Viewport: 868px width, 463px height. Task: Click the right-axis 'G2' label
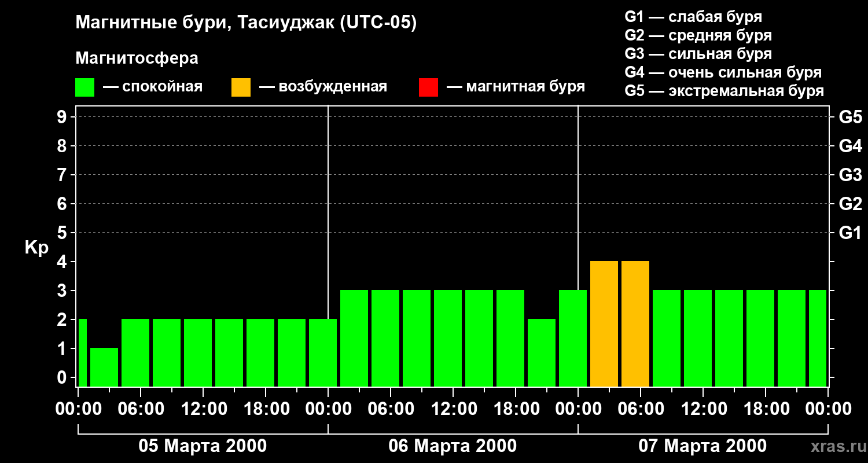pos(850,204)
